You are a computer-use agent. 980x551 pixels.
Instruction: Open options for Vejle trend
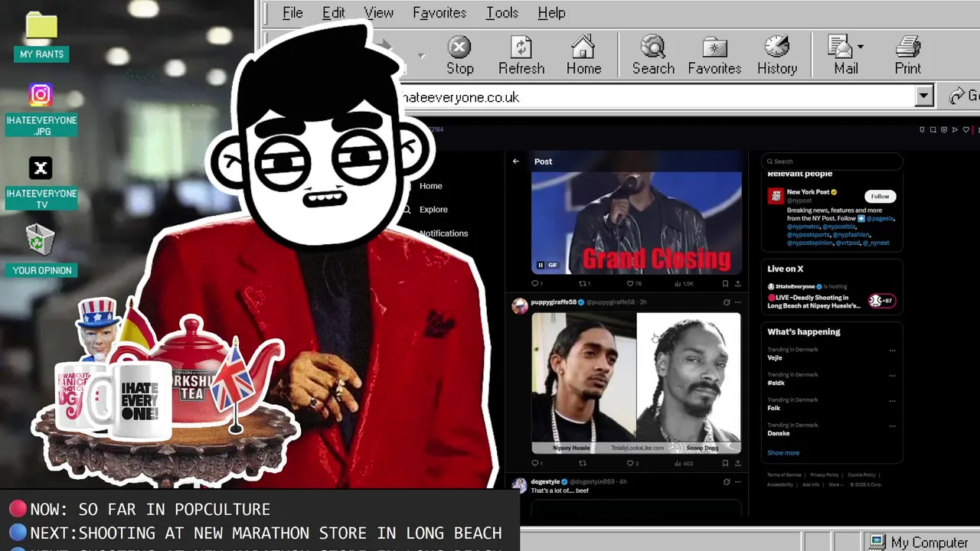(892, 351)
